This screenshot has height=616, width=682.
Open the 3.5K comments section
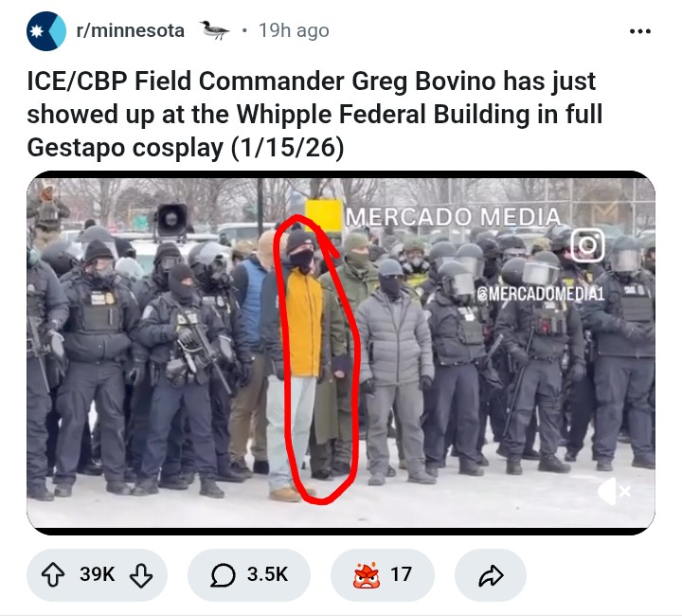(249, 574)
